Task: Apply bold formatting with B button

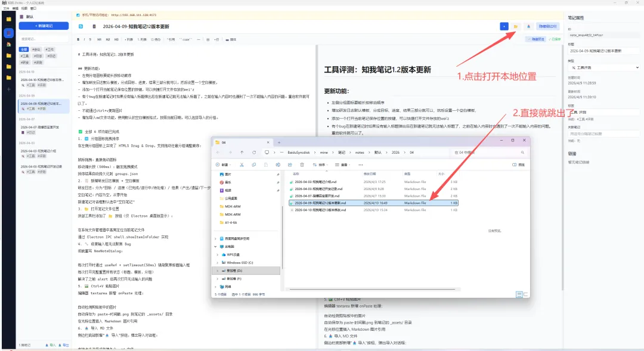Action: click(78, 40)
